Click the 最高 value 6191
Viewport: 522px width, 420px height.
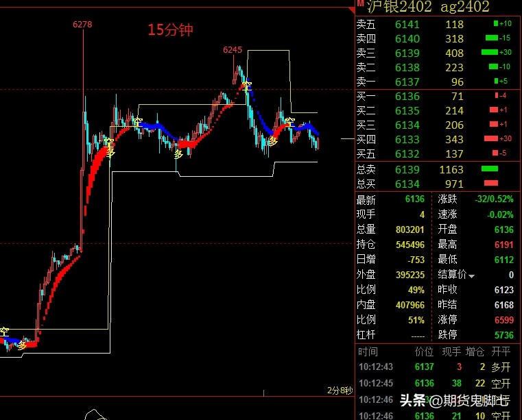504,245
